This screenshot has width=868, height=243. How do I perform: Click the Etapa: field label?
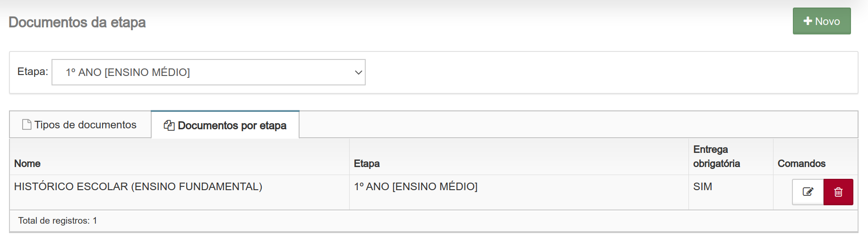(33, 71)
